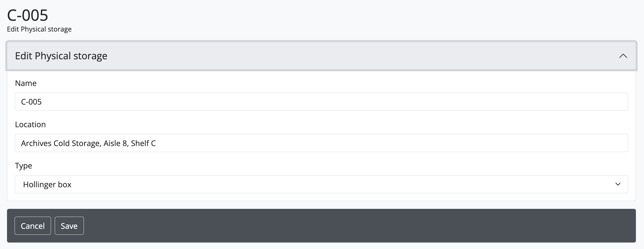Click the Archives Cold Storage location text
Screen dimensions: 644x249
88,143
